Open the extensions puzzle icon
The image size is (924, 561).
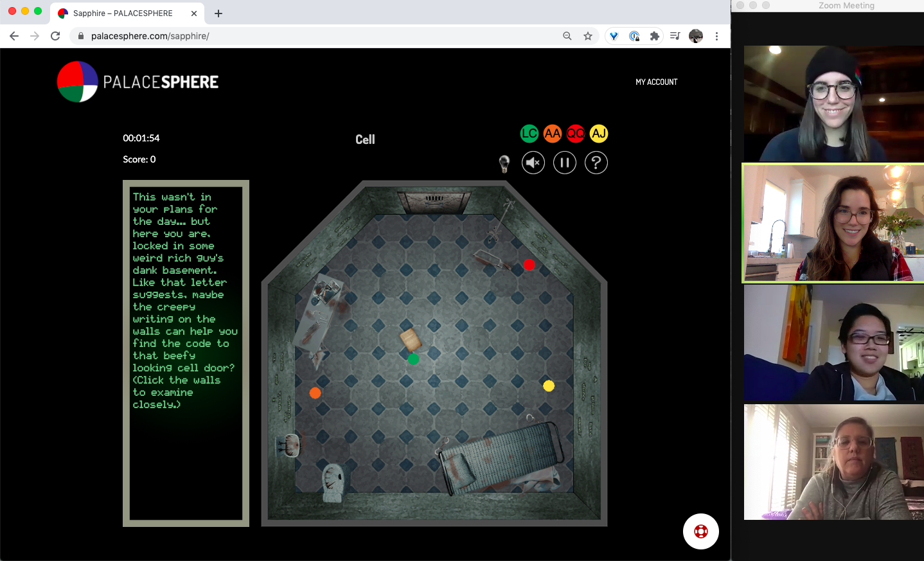[655, 36]
